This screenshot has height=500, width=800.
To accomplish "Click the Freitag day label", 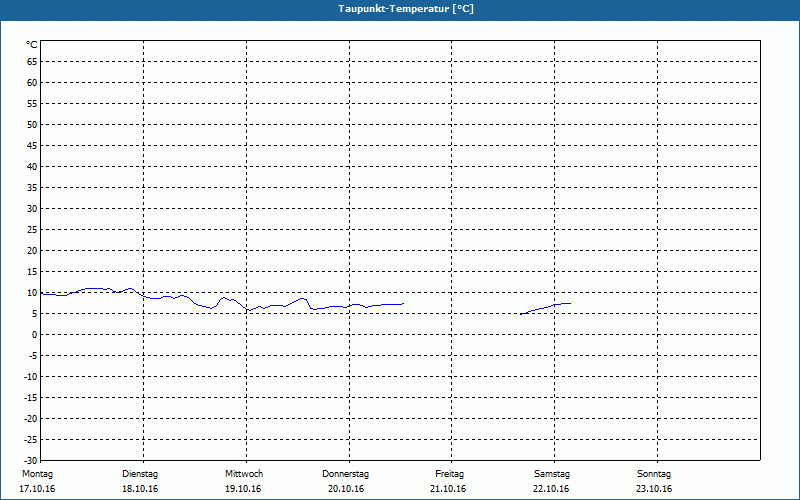I will [x=449, y=474].
